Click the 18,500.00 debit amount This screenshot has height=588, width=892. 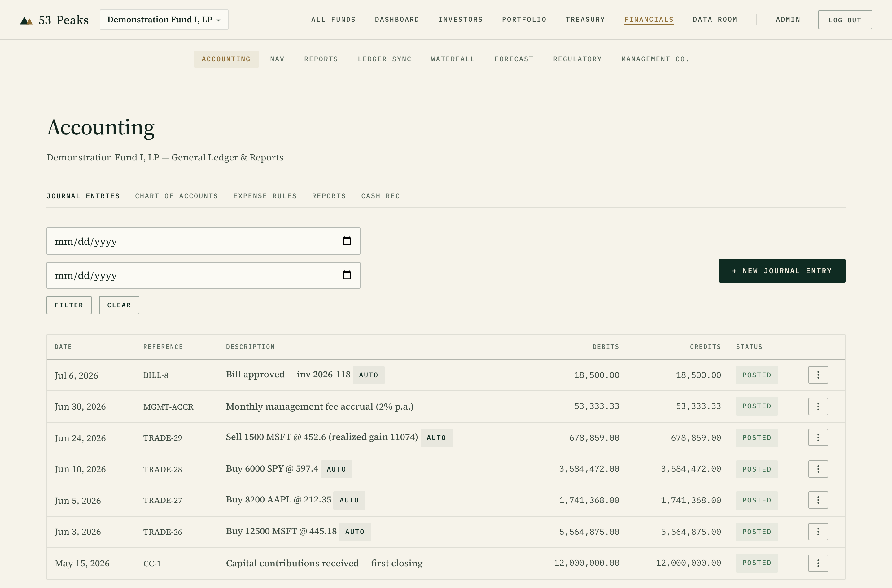pos(597,375)
